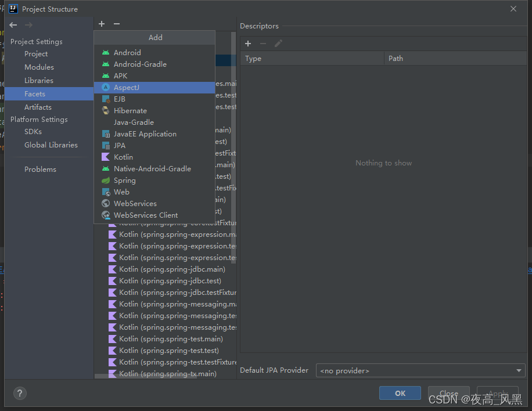Click the forward navigation arrow
532x411 pixels.
pos(28,25)
